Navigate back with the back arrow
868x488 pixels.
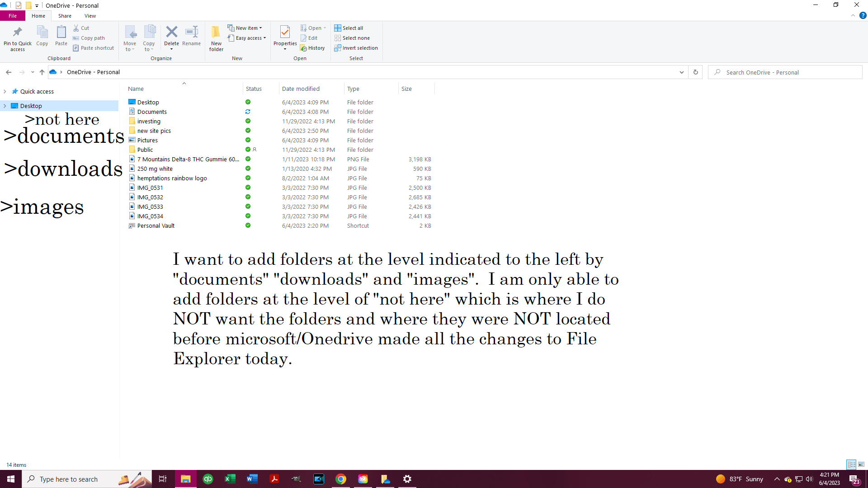click(9, 72)
